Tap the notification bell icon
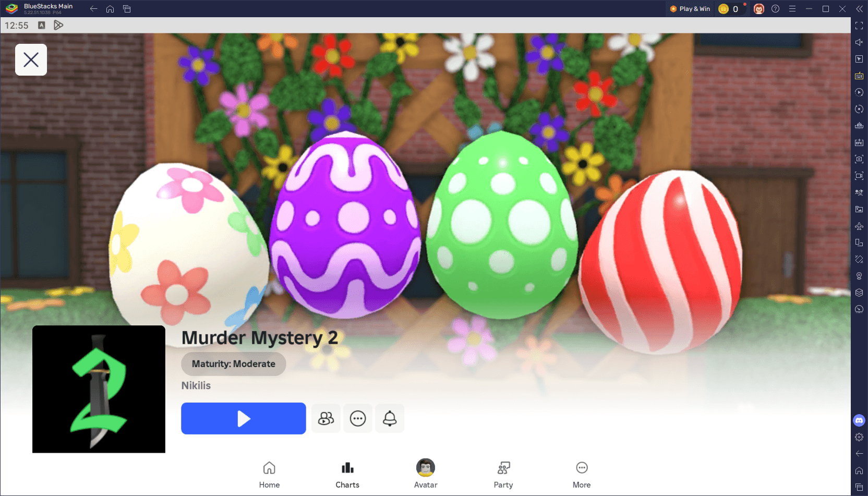 coord(390,418)
